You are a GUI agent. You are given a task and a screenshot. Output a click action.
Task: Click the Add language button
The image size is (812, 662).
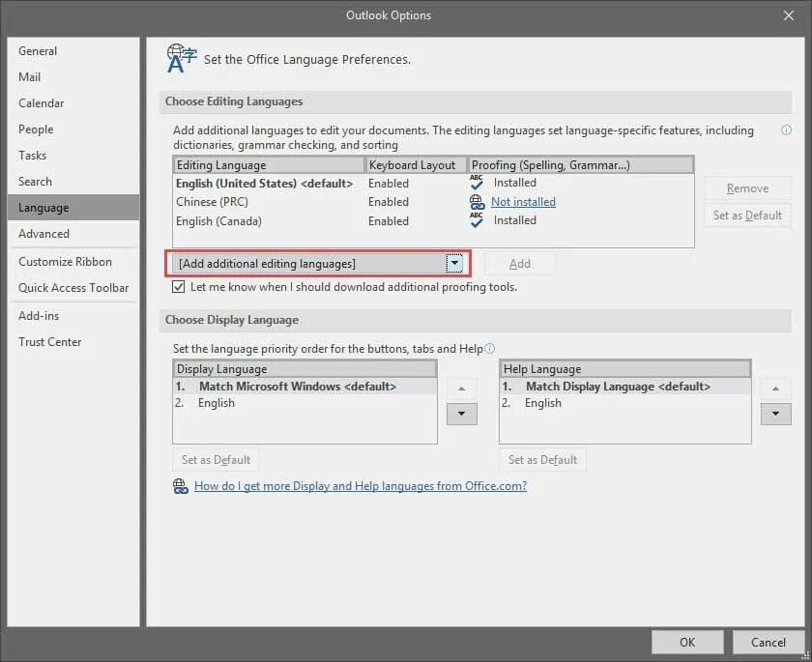(520, 264)
